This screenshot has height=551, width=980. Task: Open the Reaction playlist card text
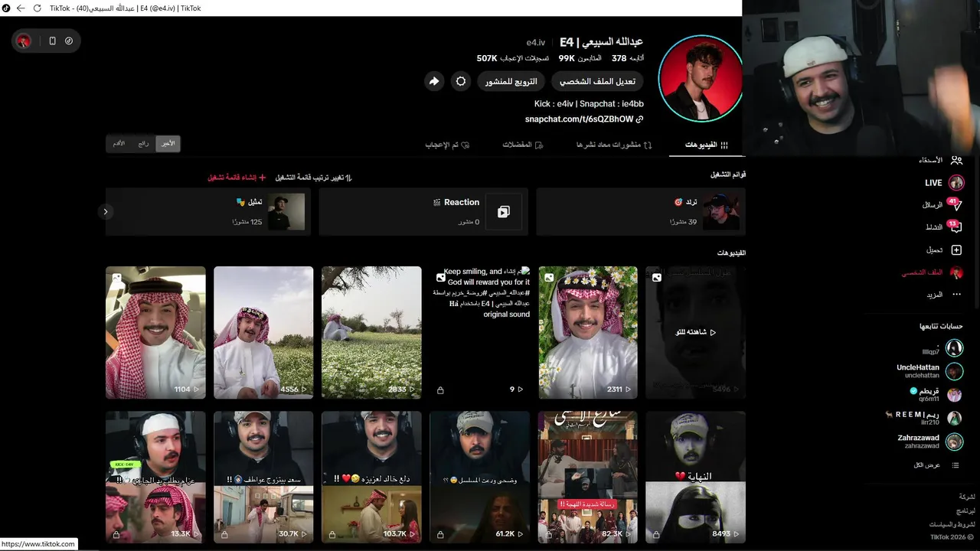click(460, 203)
